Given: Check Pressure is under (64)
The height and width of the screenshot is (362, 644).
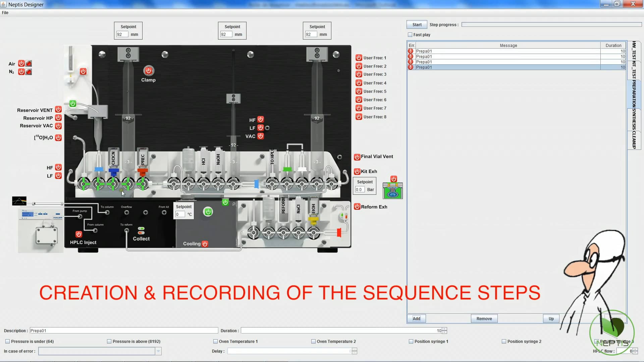Looking at the screenshot, I should coord(7,341).
